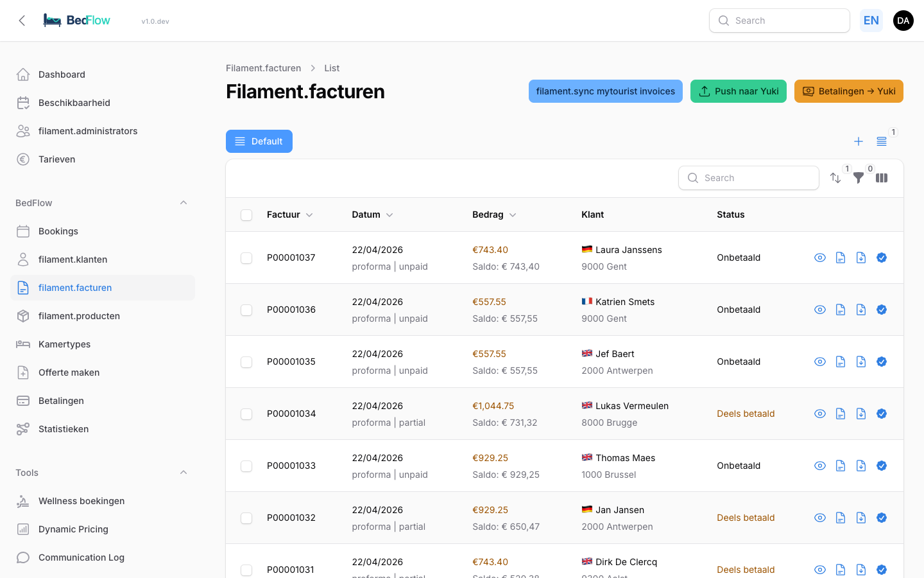The image size is (924, 578).
Task: Tick the select-all header checkbox
Action: (x=246, y=215)
